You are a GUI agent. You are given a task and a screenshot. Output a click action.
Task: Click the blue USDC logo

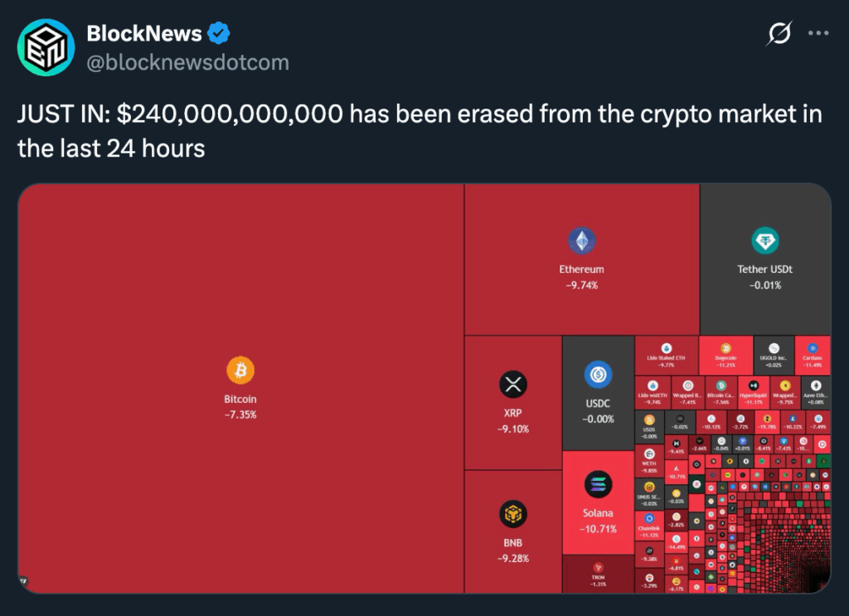pos(598,375)
